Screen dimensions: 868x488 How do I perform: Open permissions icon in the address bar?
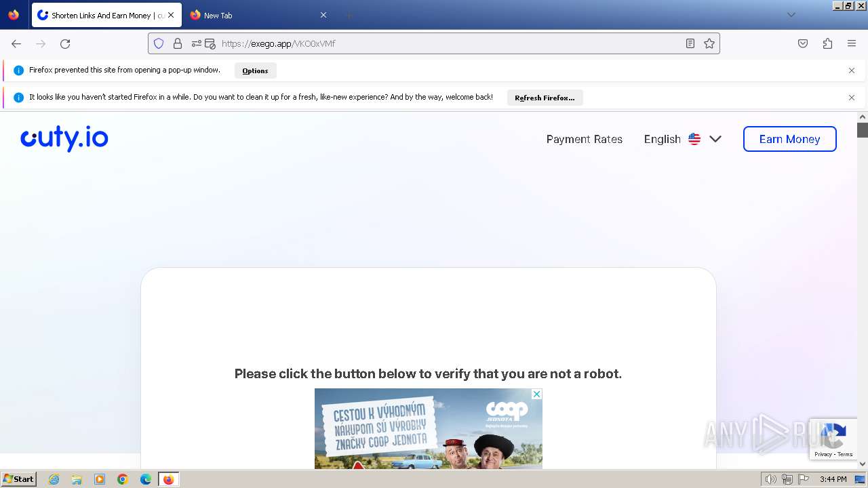[x=197, y=43]
